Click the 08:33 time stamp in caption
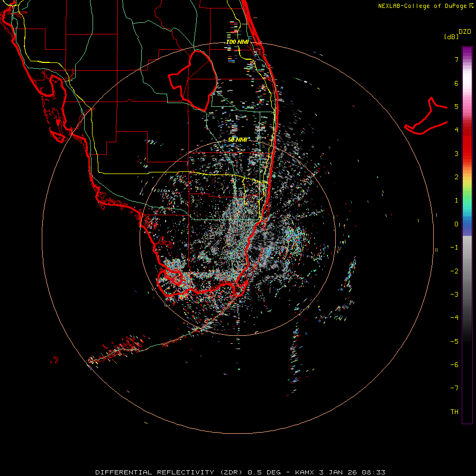Screen dimensions: 476x476 click(373, 472)
